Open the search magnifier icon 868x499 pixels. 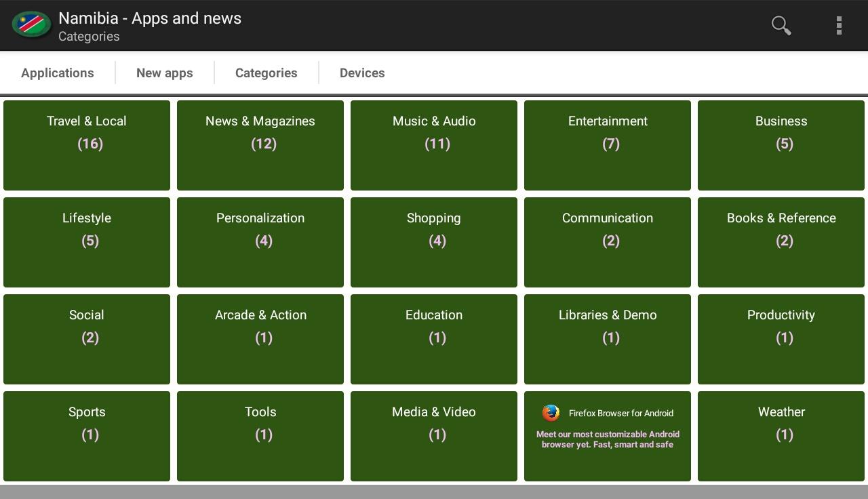781,25
